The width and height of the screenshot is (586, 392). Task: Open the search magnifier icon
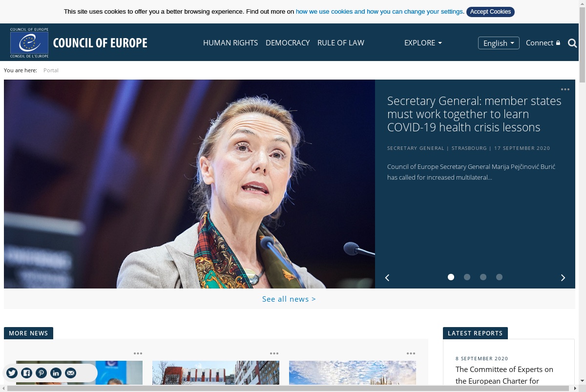572,43
